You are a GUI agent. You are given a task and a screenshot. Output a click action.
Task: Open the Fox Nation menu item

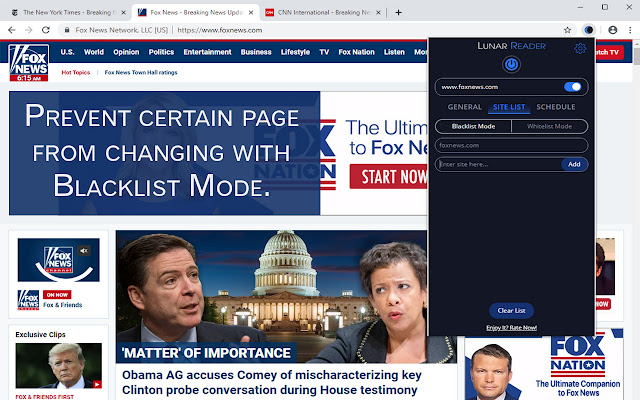tap(356, 52)
